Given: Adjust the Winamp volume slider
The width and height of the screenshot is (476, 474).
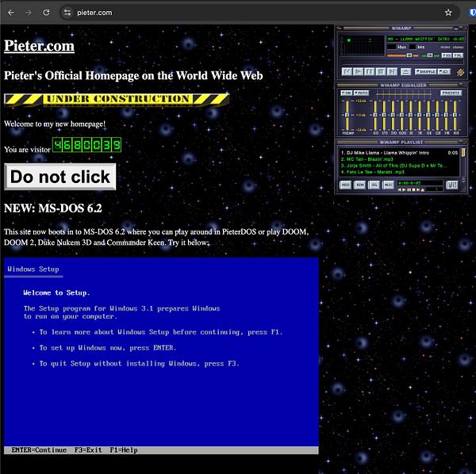Looking at the screenshot, I should tap(403, 55).
